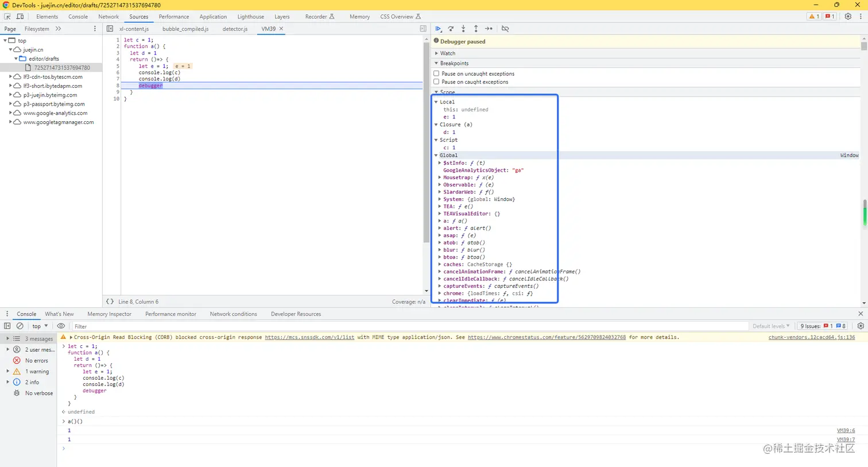The width and height of the screenshot is (868, 467).
Task: Open drawer more tools menu
Action: click(7, 314)
